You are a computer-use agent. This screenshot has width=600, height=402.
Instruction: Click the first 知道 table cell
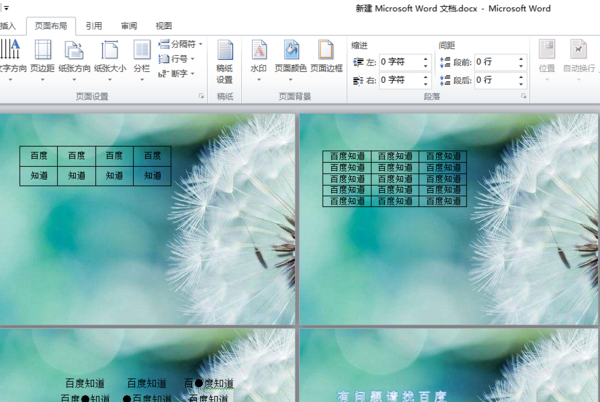(39, 176)
